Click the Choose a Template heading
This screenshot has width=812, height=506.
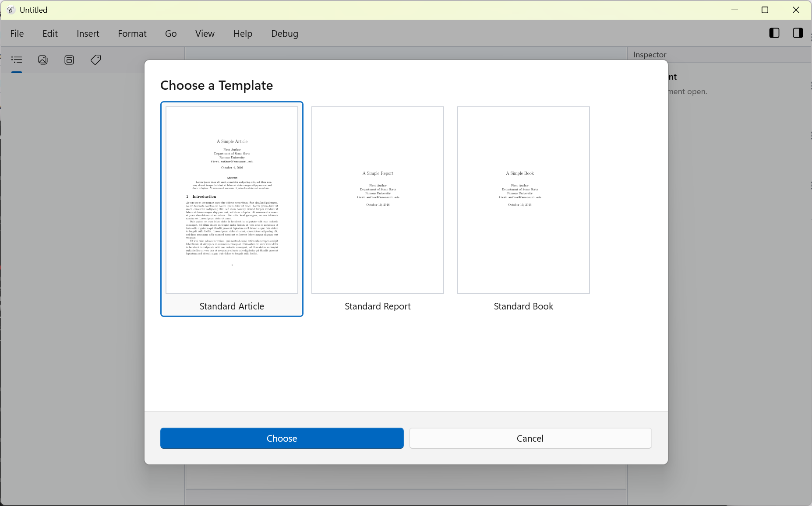point(216,85)
